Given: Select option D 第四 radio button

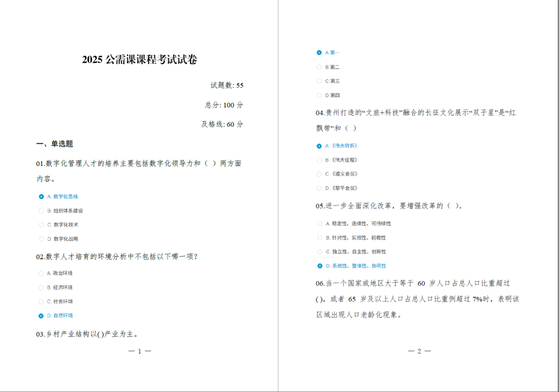Looking at the screenshot, I should pyautogui.click(x=319, y=95).
